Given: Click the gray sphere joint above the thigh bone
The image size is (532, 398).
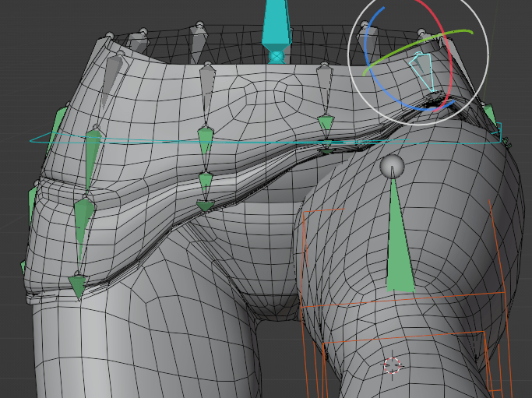Looking at the screenshot, I should 393,166.
